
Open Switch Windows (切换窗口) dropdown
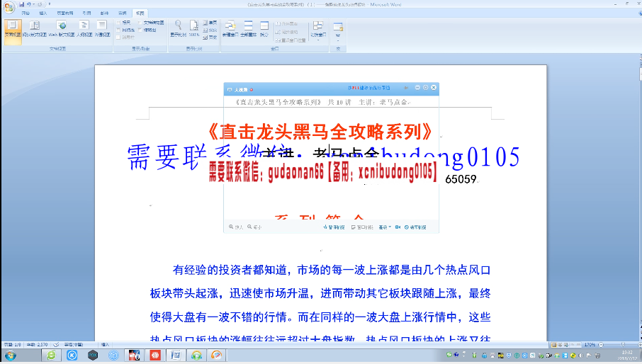tap(318, 30)
